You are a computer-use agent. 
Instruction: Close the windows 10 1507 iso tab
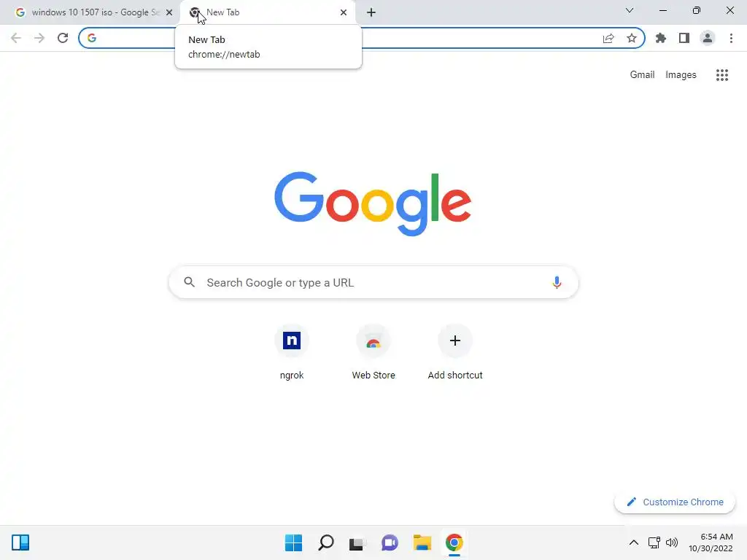pos(169,12)
